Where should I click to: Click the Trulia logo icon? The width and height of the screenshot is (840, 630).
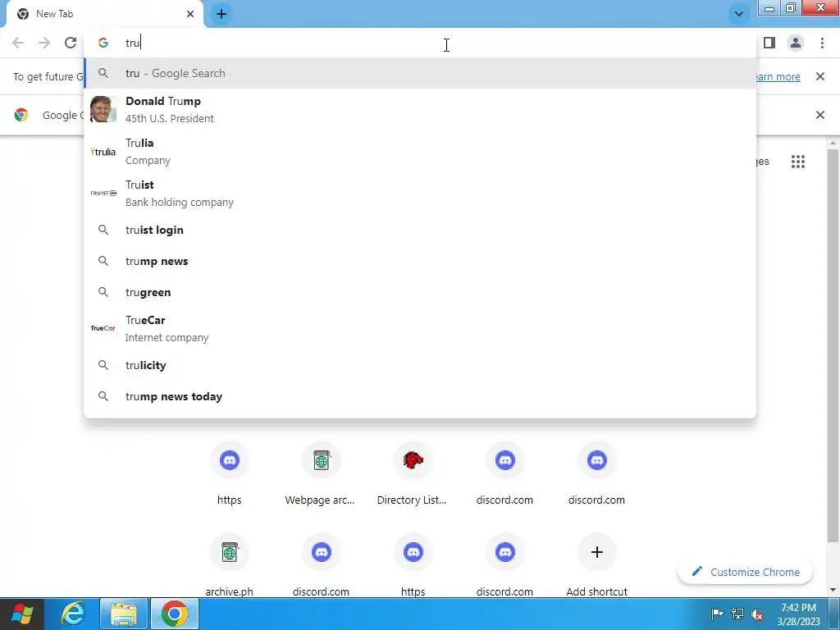(x=103, y=152)
